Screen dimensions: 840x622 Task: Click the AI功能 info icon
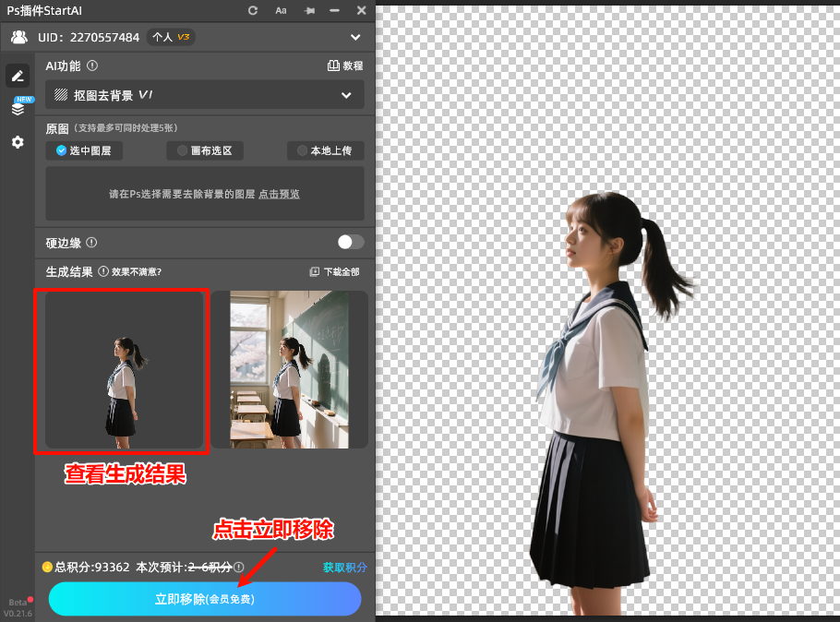tap(92, 66)
